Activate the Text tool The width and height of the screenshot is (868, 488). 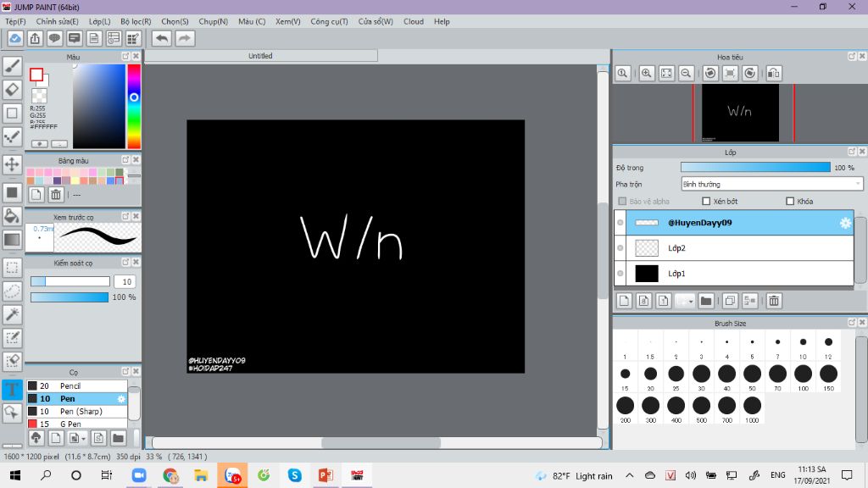point(12,389)
